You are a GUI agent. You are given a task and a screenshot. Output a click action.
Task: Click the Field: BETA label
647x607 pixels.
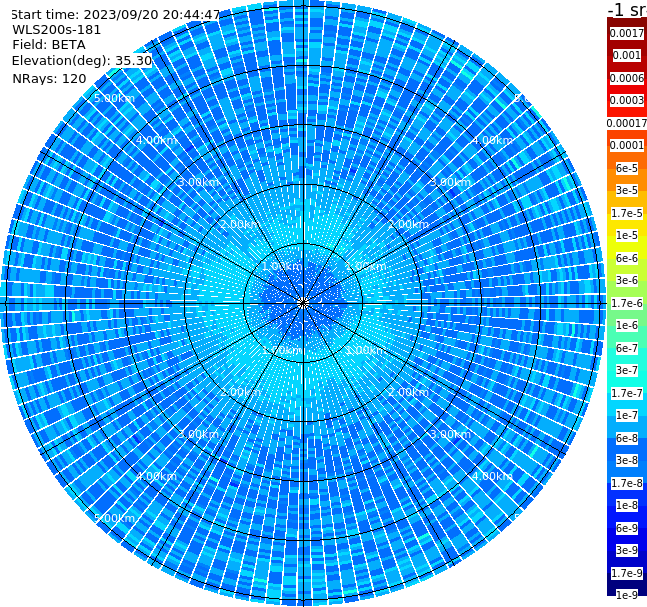coord(49,45)
